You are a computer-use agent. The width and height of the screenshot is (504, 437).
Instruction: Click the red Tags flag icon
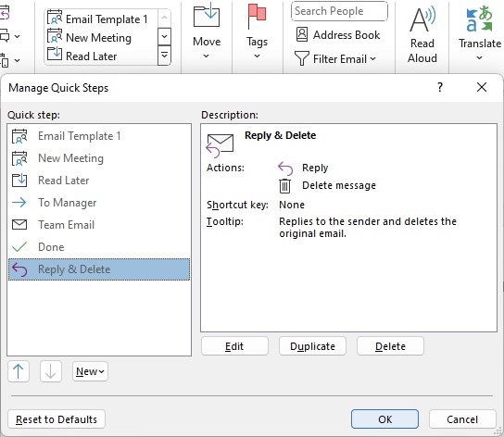click(x=257, y=17)
